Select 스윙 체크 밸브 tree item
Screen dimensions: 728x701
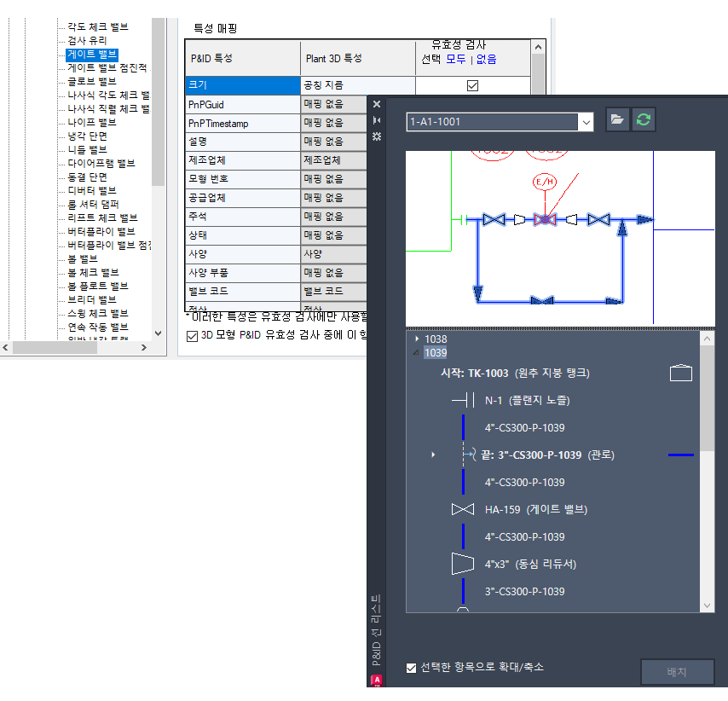[x=98, y=314]
